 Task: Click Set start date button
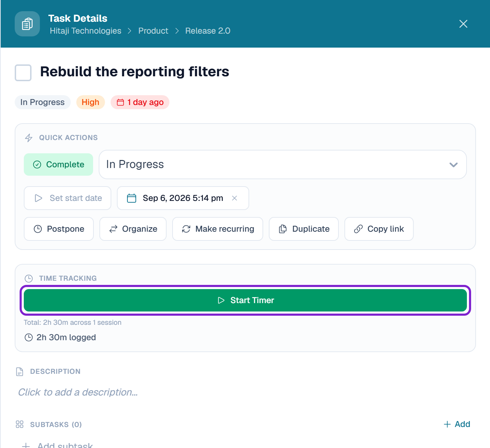[68, 198]
